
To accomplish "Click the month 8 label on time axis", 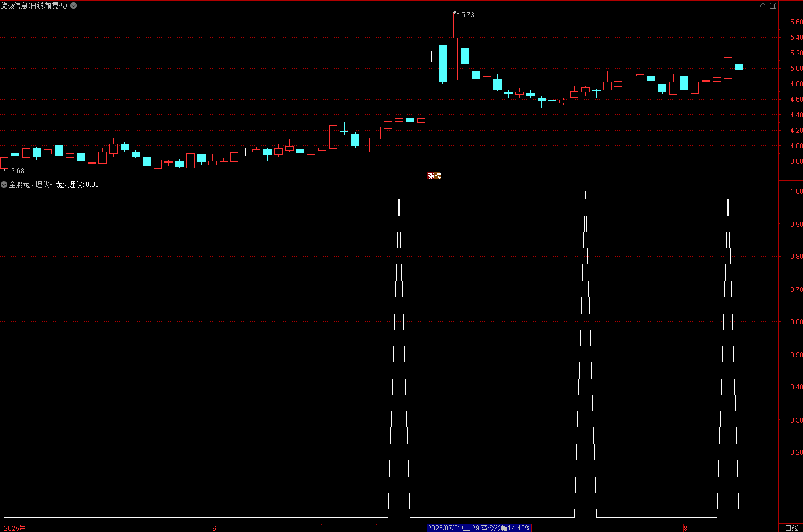I will point(685,528).
